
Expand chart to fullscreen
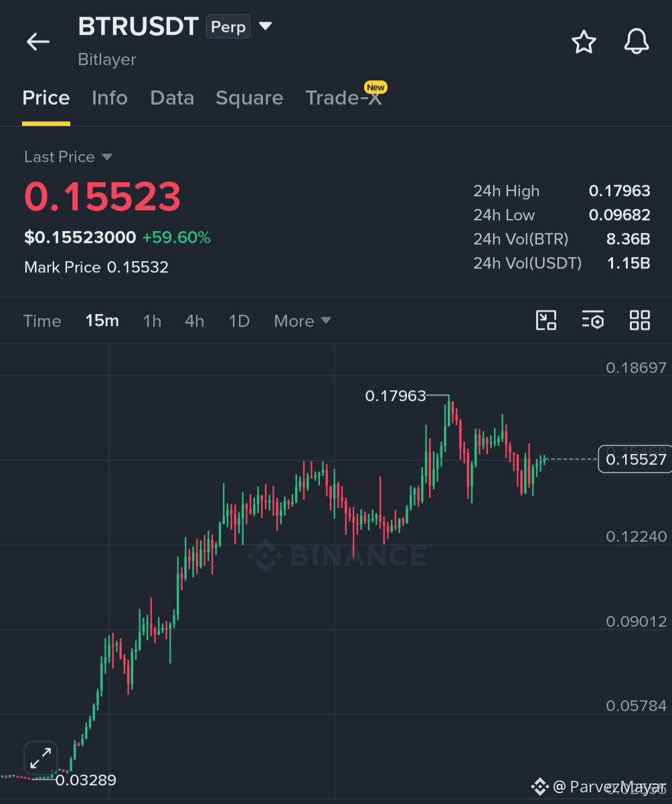[41, 758]
